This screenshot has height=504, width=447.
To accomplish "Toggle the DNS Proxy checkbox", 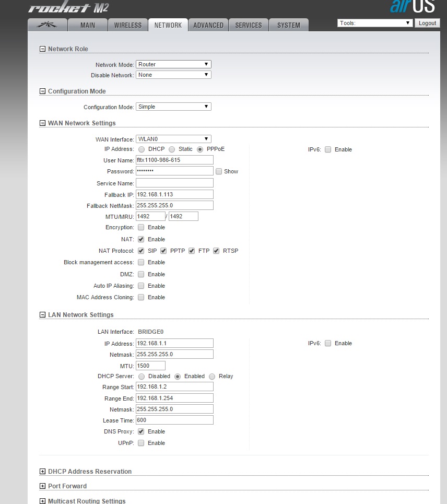I will (141, 431).
